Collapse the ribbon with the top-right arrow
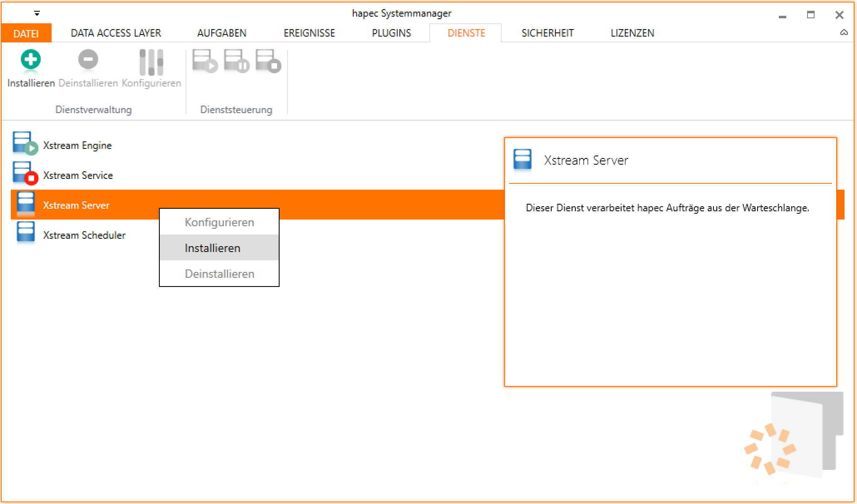 click(844, 32)
